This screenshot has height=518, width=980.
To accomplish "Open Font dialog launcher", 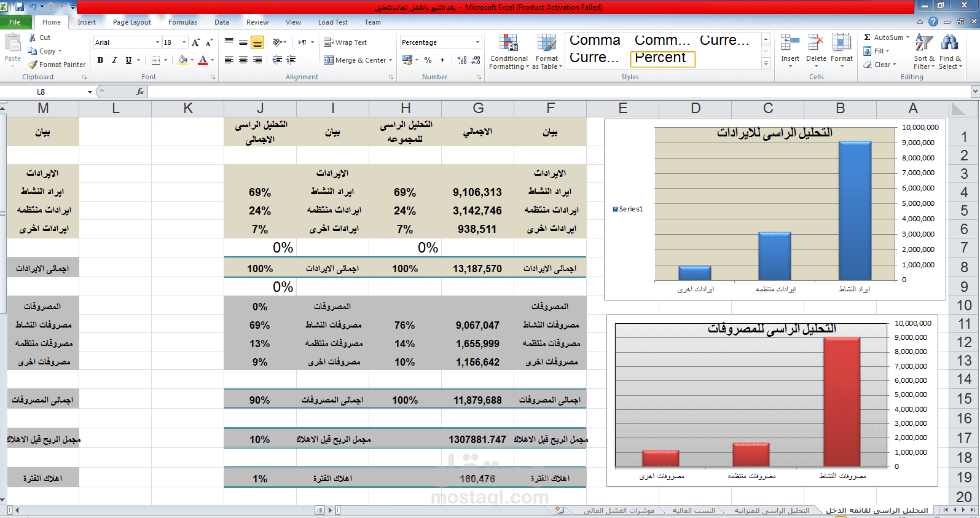I will pos(213,77).
